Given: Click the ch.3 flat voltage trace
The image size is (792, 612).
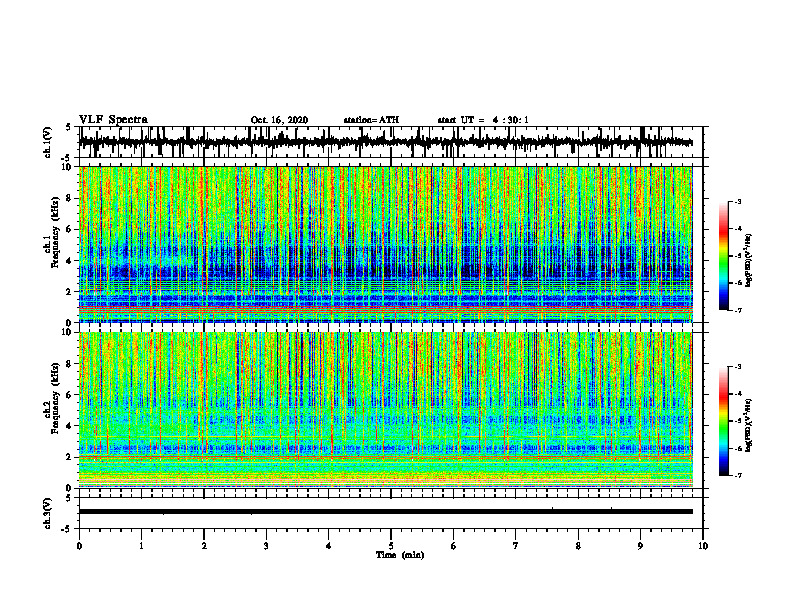Looking at the screenshot, I should [x=385, y=512].
